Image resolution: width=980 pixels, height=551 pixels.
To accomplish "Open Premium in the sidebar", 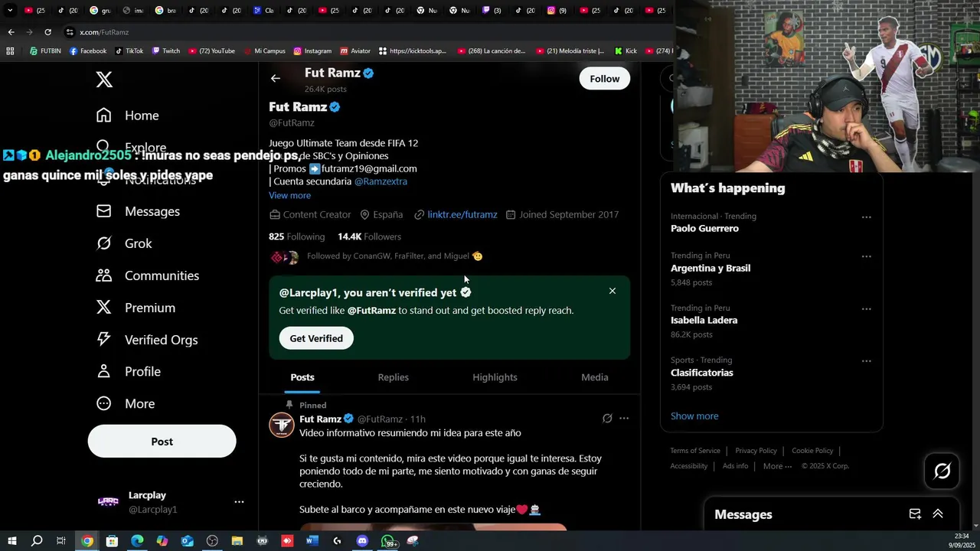I will (135, 308).
